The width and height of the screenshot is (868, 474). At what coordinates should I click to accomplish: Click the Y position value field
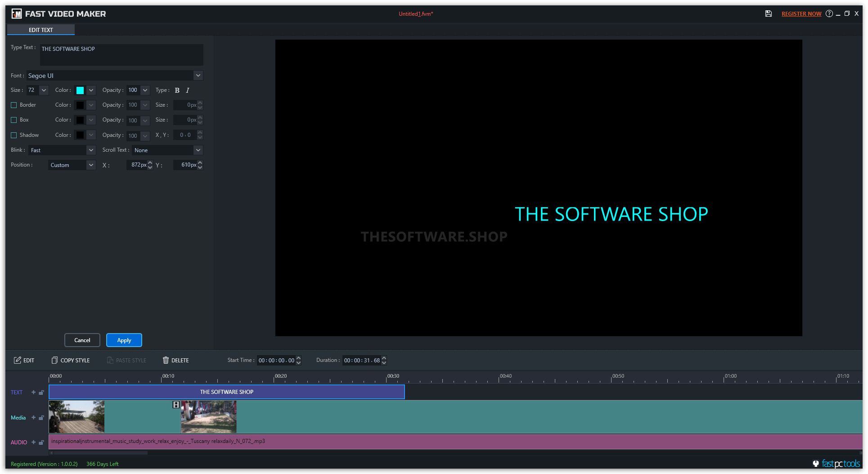coord(185,165)
